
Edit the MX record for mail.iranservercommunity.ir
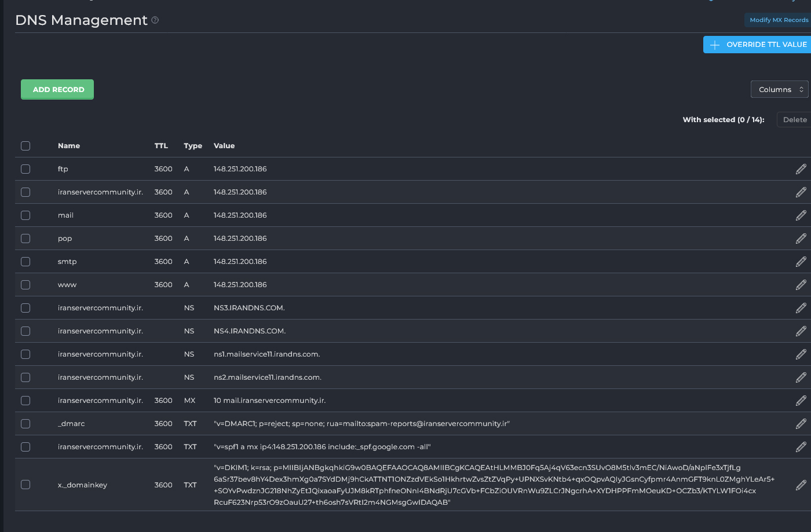pos(802,400)
